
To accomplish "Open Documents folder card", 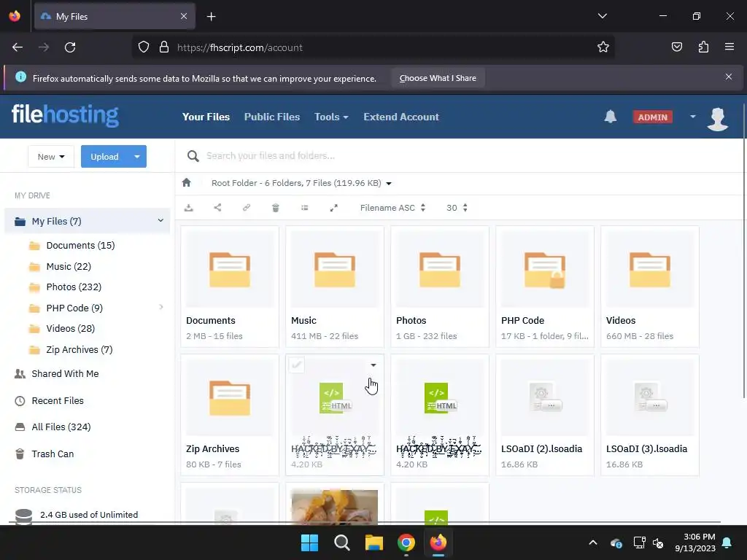I will pos(230,286).
